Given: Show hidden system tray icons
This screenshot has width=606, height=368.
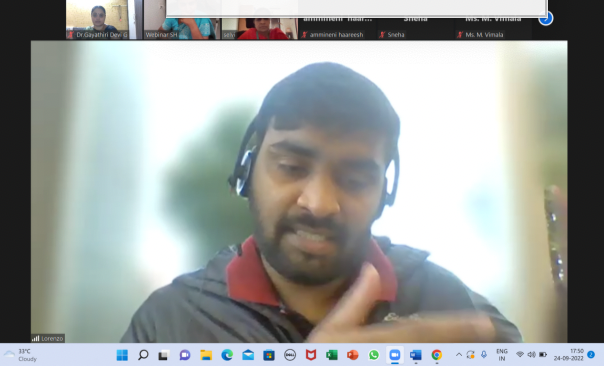Looking at the screenshot, I should (459, 355).
